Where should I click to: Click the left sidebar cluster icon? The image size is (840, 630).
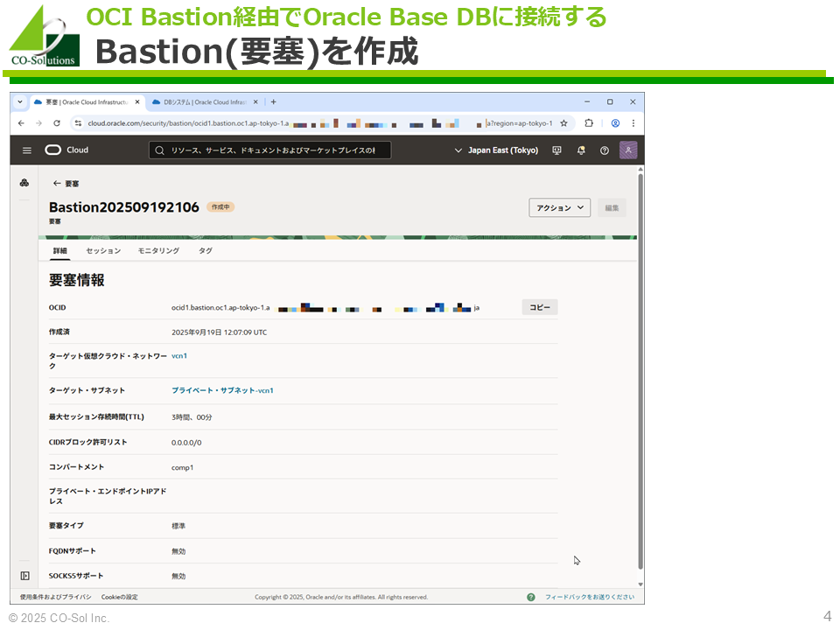[24, 183]
